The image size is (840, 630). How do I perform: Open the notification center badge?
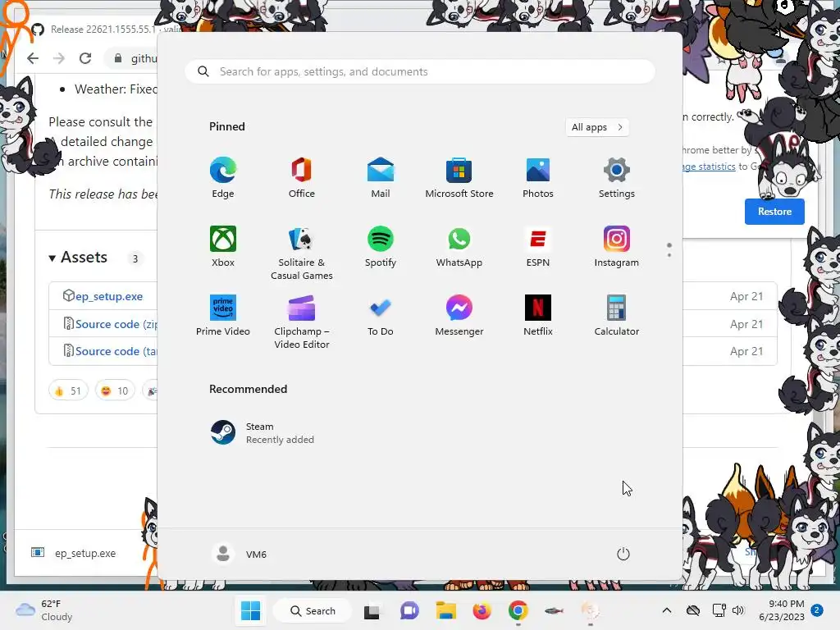817,610
